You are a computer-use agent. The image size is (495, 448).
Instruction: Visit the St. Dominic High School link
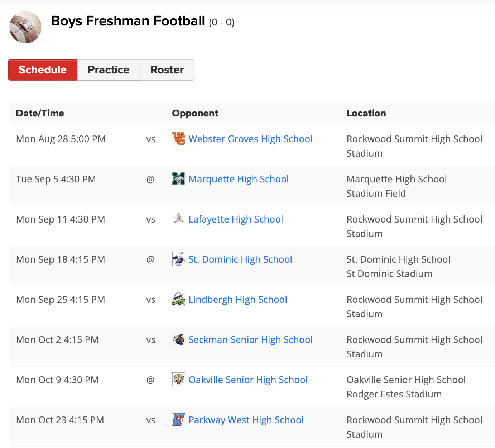(240, 259)
